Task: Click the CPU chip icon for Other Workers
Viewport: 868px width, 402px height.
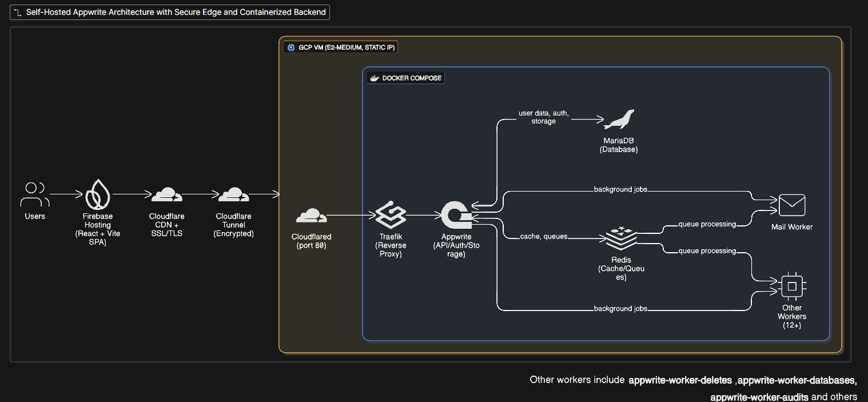Action: (791, 285)
